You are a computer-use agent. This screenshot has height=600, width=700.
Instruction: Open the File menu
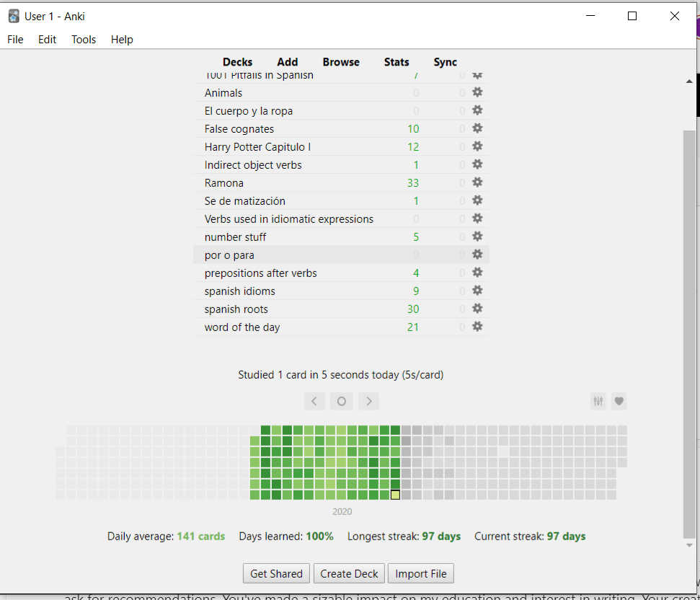click(x=15, y=40)
